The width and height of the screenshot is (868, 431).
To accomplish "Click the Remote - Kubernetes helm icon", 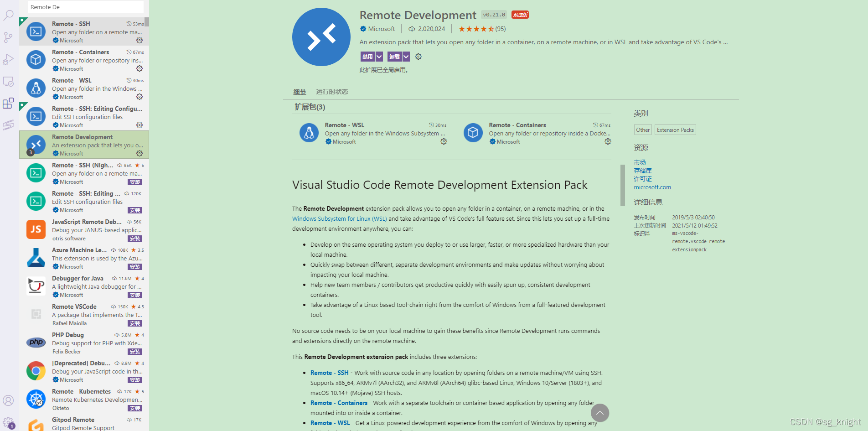I will (36, 399).
